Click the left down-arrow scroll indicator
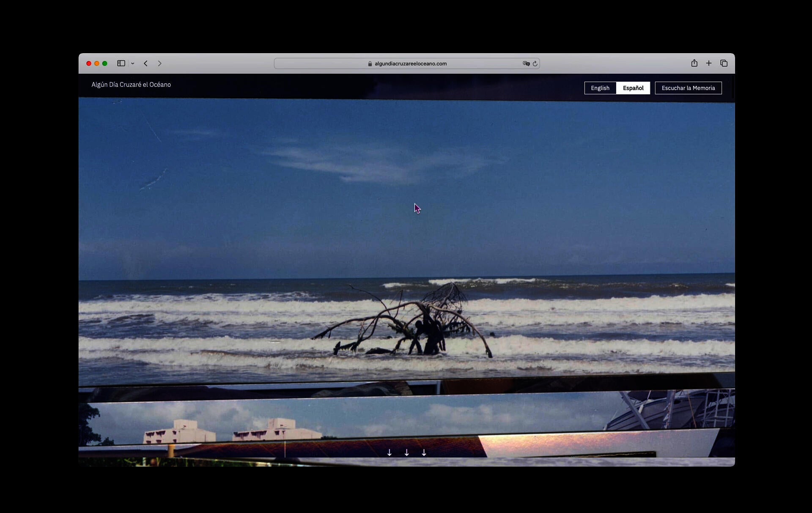 tap(390, 453)
